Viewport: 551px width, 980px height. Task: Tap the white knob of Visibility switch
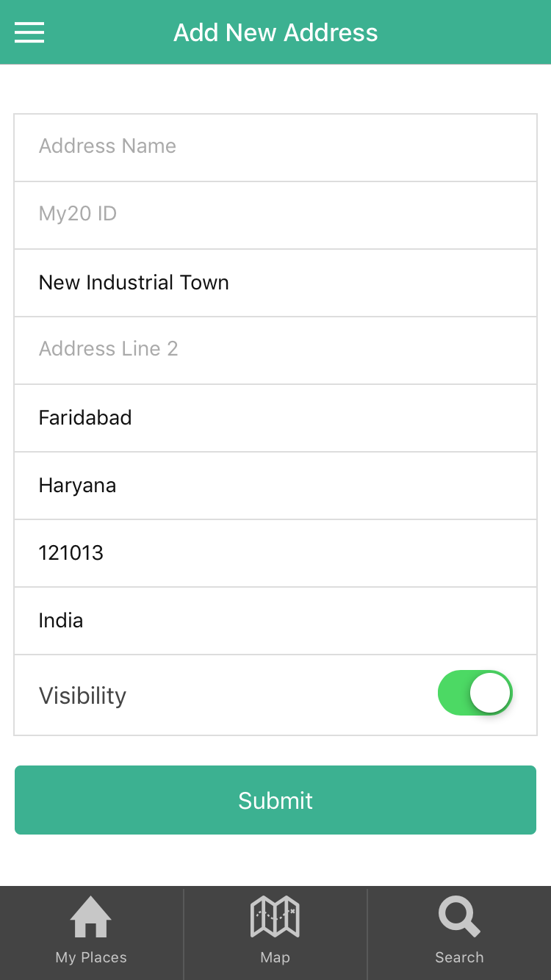490,693
